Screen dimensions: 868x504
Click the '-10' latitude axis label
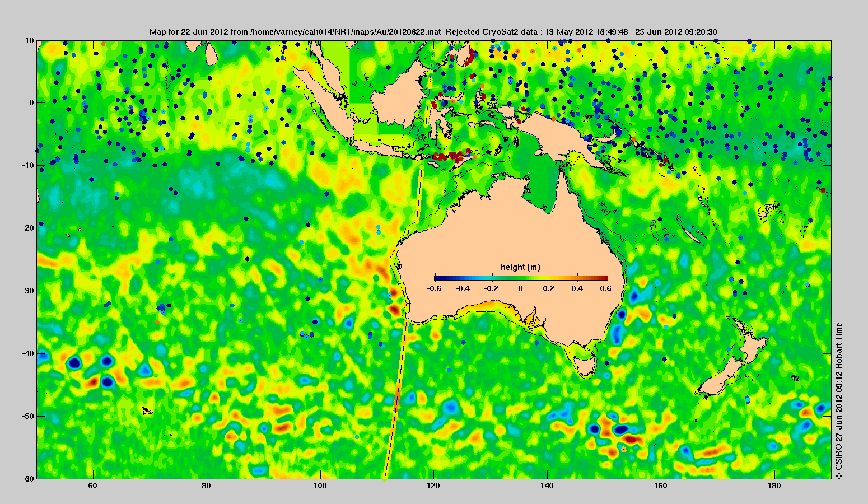point(28,165)
